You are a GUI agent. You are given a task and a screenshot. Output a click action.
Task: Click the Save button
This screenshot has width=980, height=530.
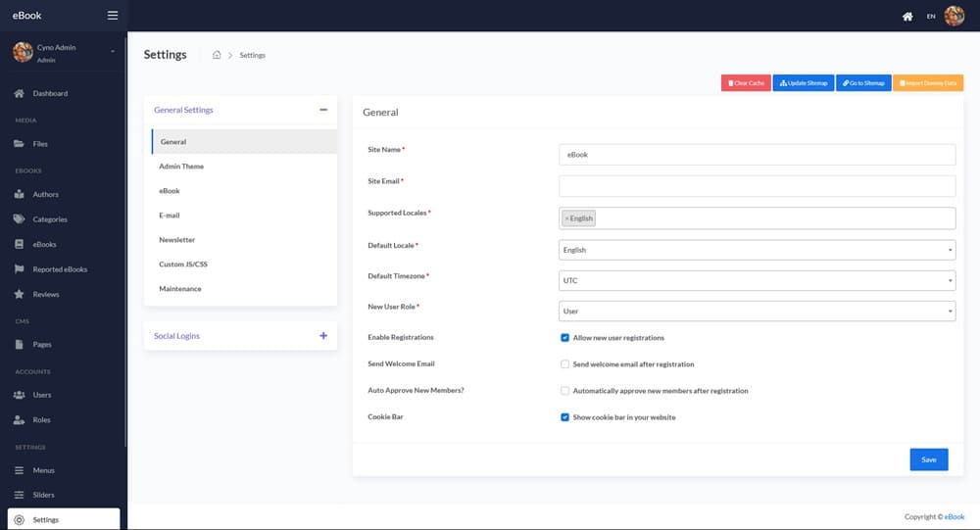(x=928, y=459)
